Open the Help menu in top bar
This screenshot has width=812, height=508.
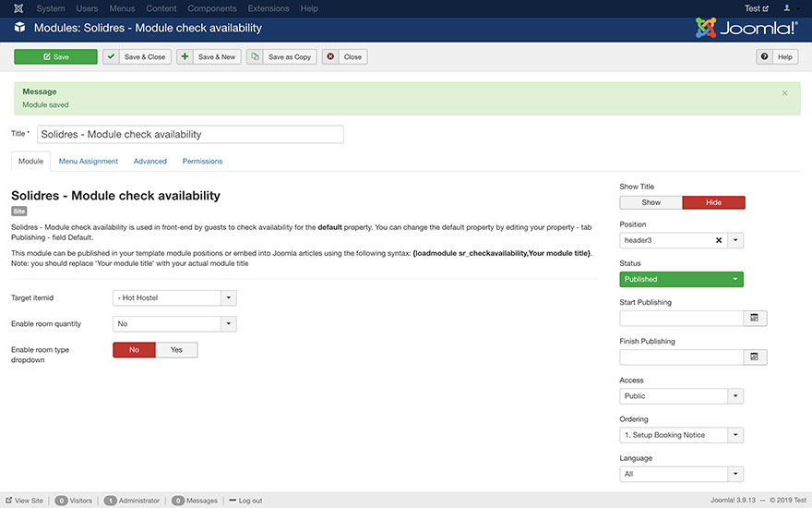click(x=309, y=8)
